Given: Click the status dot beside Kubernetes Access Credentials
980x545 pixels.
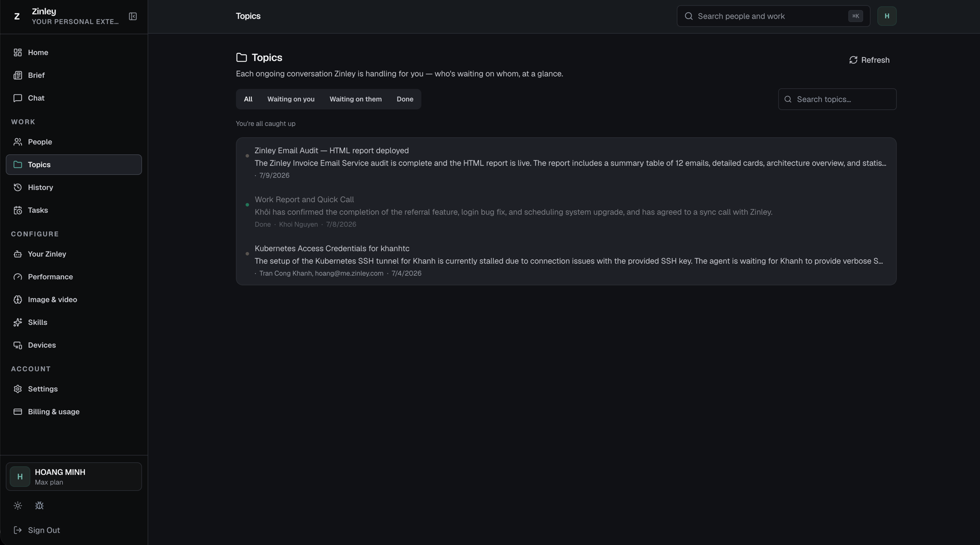Looking at the screenshot, I should (x=247, y=254).
